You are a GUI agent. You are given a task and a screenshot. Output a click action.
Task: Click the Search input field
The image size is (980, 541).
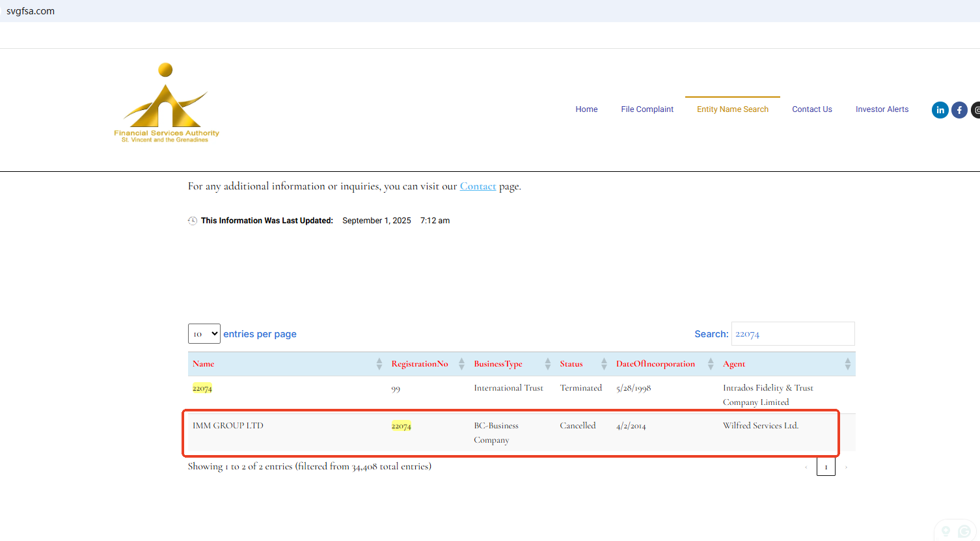[x=793, y=334]
